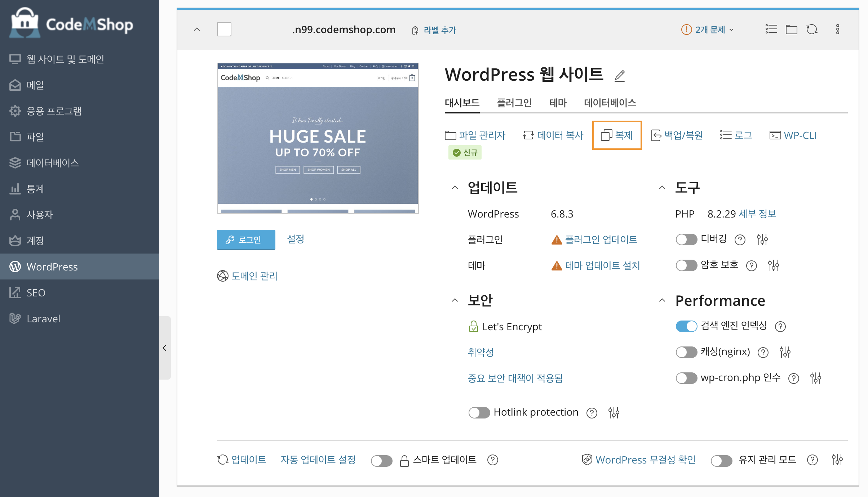Open debugging settings sliders icon
The width and height of the screenshot is (868, 497).
762,239
